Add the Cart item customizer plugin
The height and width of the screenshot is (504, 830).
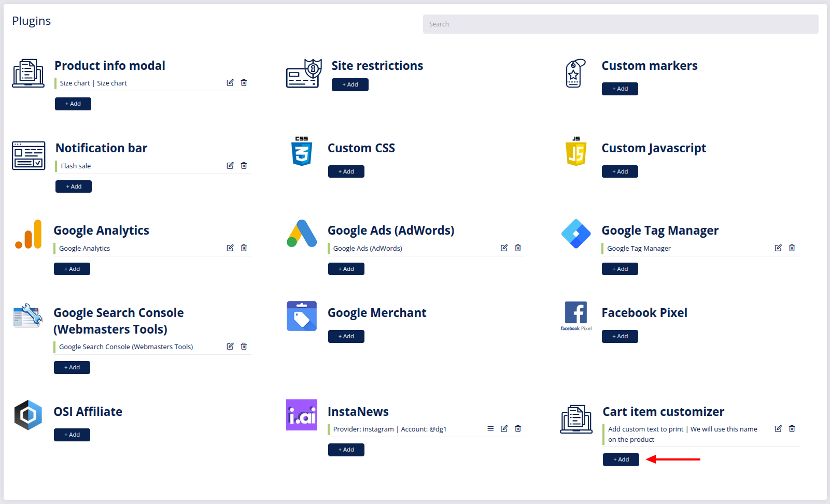pos(621,459)
